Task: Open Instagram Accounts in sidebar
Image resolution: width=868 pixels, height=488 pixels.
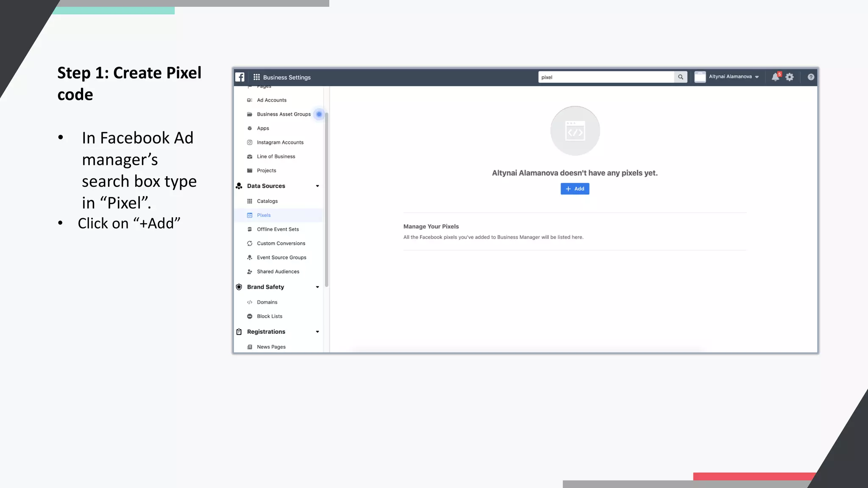Action: pos(280,142)
